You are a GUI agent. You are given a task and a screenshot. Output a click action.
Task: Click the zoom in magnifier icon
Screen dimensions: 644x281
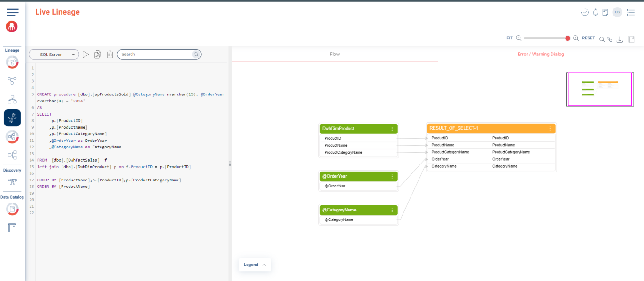pyautogui.click(x=576, y=38)
